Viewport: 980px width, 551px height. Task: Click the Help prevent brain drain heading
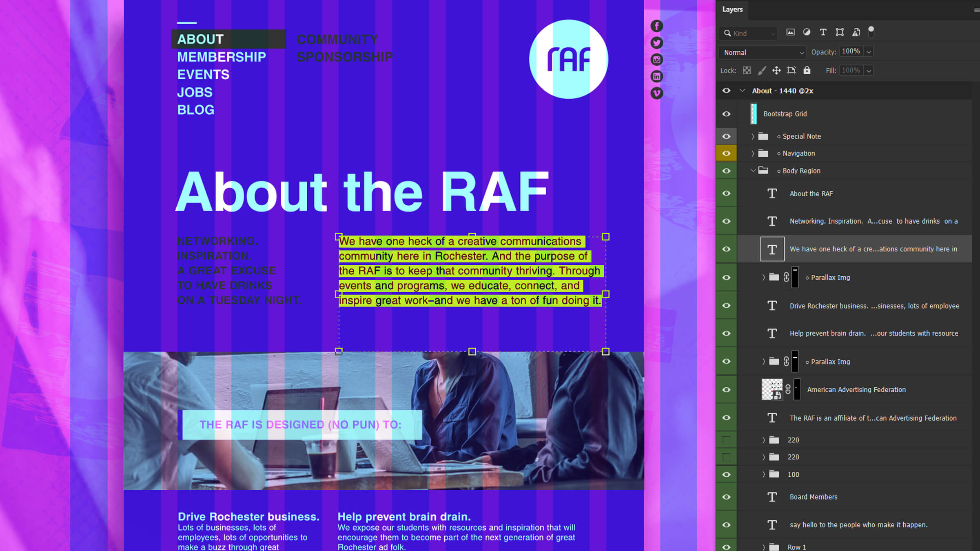[x=404, y=517]
